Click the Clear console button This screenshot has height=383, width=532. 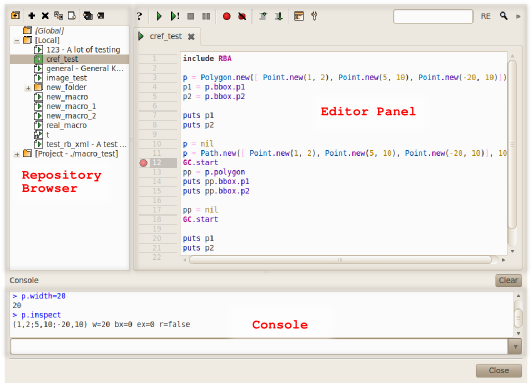click(x=508, y=280)
